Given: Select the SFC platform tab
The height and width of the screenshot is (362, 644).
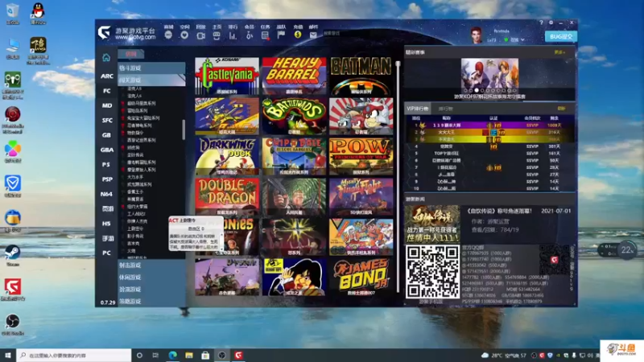Looking at the screenshot, I should pos(107,120).
